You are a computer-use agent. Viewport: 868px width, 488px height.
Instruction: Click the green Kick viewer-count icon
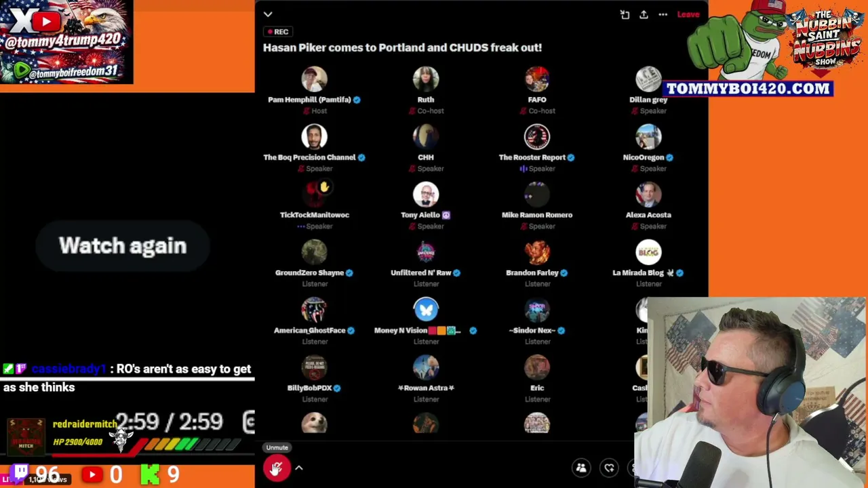150,474
